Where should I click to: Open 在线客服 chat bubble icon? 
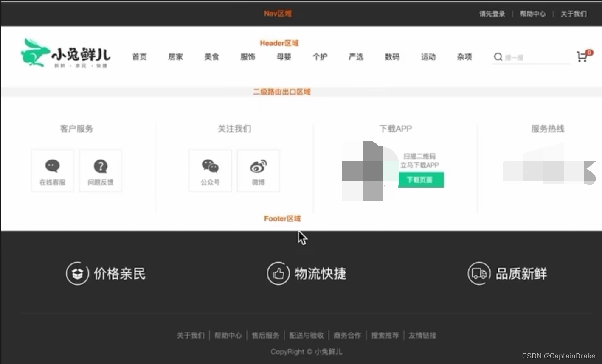click(x=53, y=166)
